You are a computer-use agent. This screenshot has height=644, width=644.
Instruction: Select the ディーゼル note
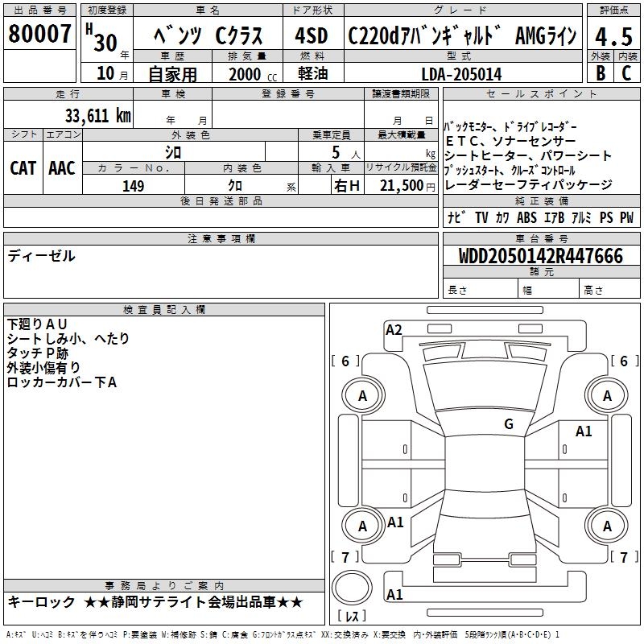coord(41,256)
